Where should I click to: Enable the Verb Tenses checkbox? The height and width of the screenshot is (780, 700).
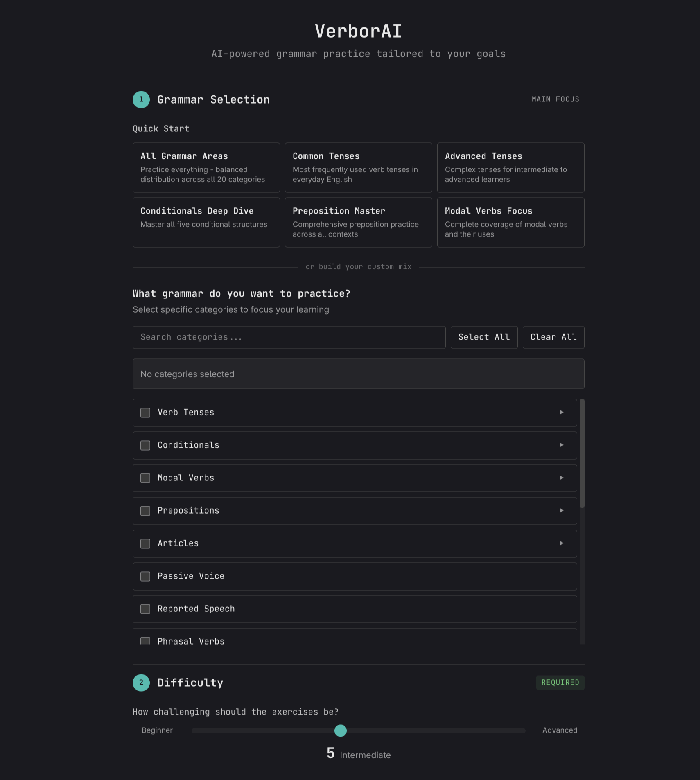tap(145, 413)
